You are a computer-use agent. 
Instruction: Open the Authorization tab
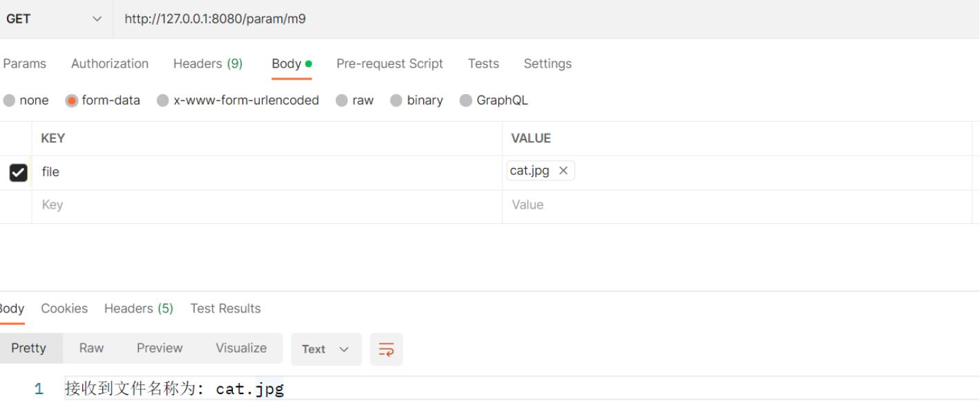pyautogui.click(x=110, y=64)
